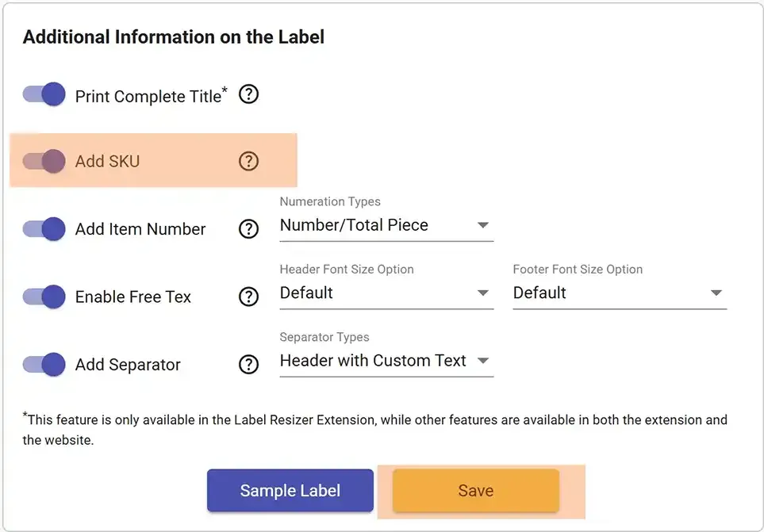Screen dimensions: 764x532
Task: Open help icon for Enable Free Tex
Action: (248, 297)
